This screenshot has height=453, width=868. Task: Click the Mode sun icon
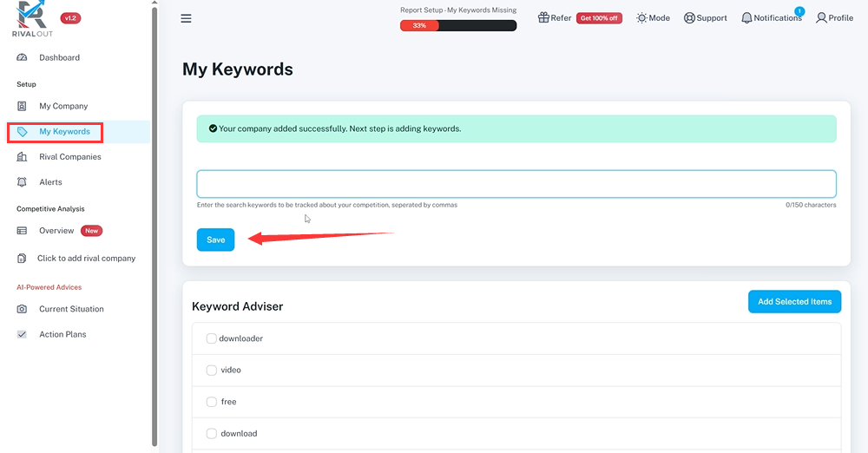pyautogui.click(x=641, y=17)
